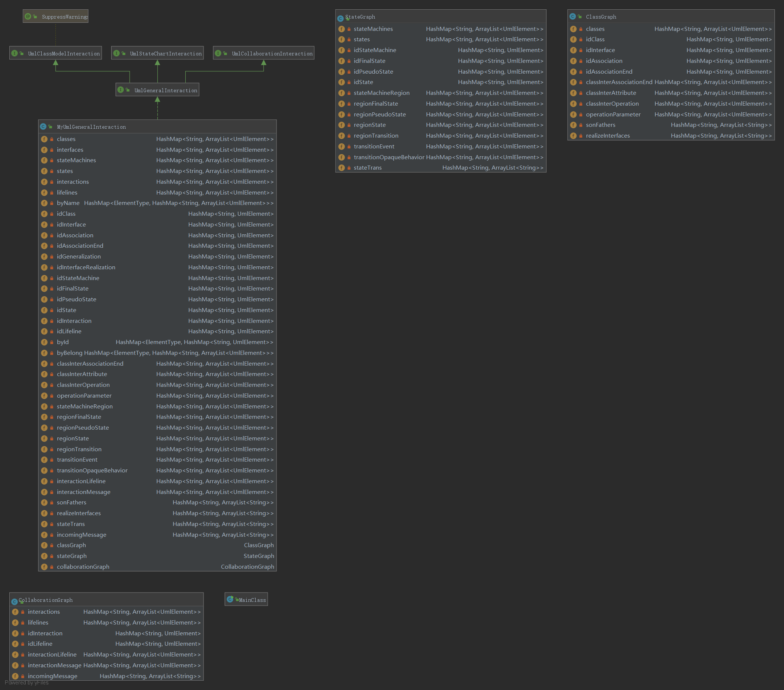Screen dimensions: 784x690
Task: Click the lock icon next to stateTrans in StateGraph
Action: pyautogui.click(x=349, y=168)
